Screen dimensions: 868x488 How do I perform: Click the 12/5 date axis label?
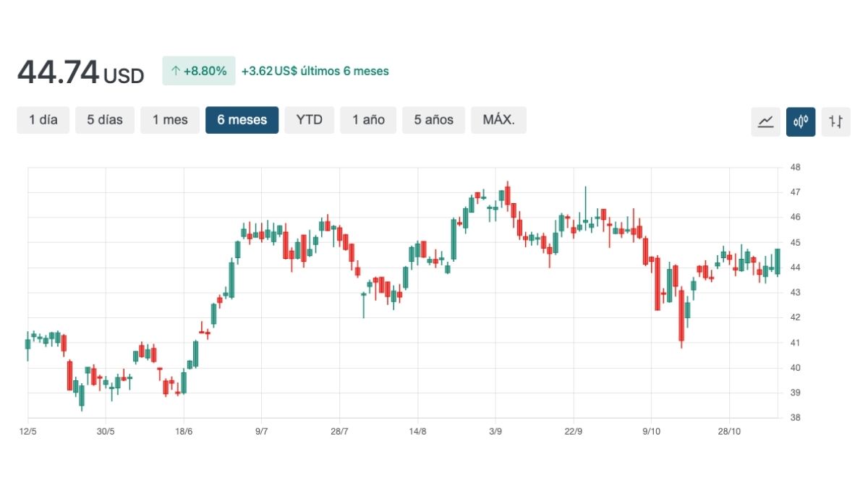[x=27, y=432]
